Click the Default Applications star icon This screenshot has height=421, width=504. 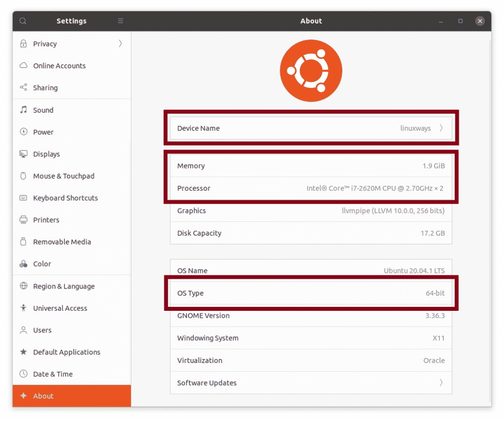(x=23, y=352)
